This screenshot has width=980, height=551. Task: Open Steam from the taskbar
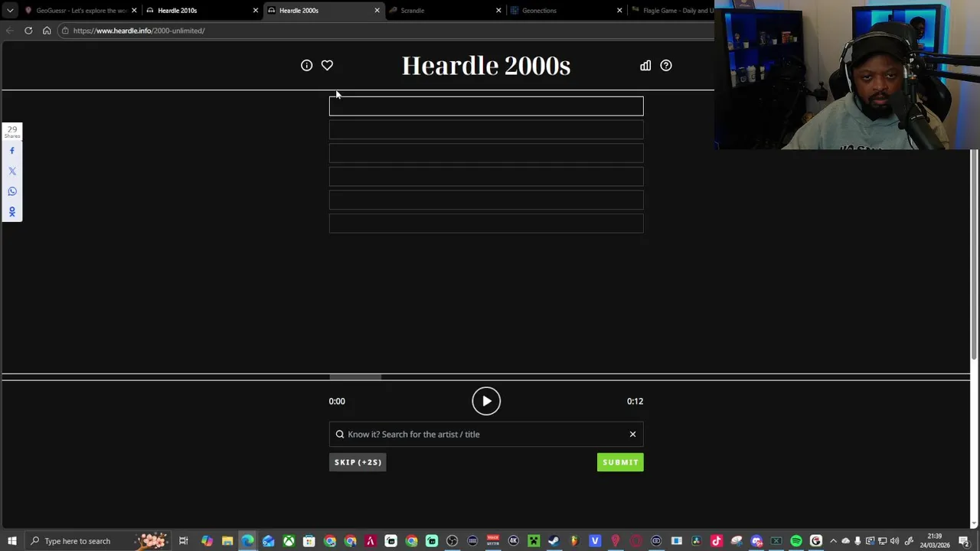(x=554, y=541)
